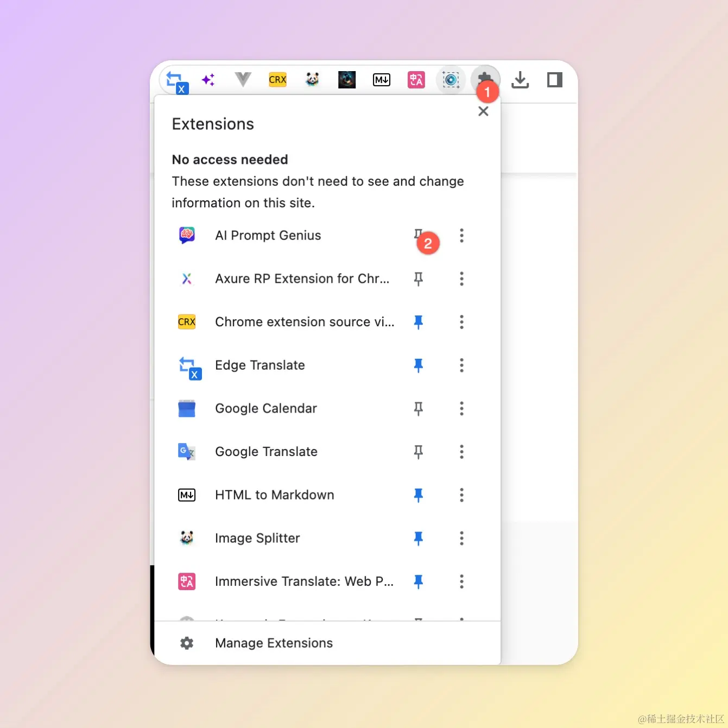
Task: Click the screenshot capture toolbar icon
Action: (x=451, y=80)
